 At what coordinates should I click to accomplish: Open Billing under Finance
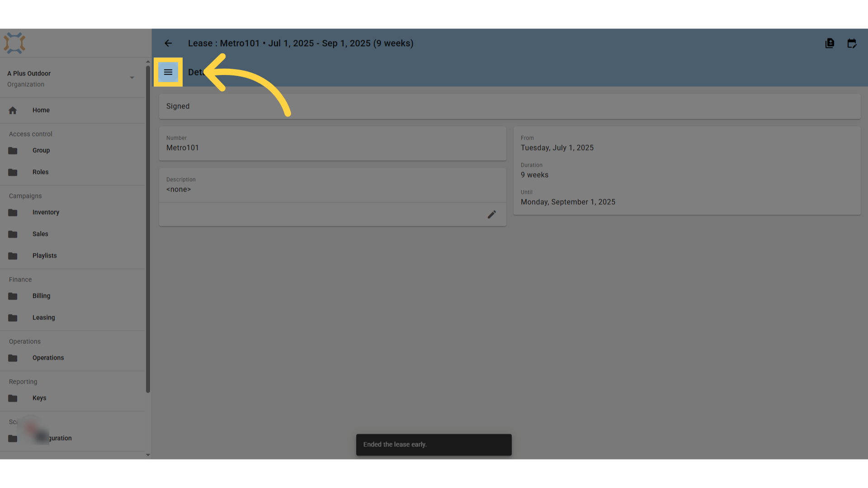[x=72, y=296]
